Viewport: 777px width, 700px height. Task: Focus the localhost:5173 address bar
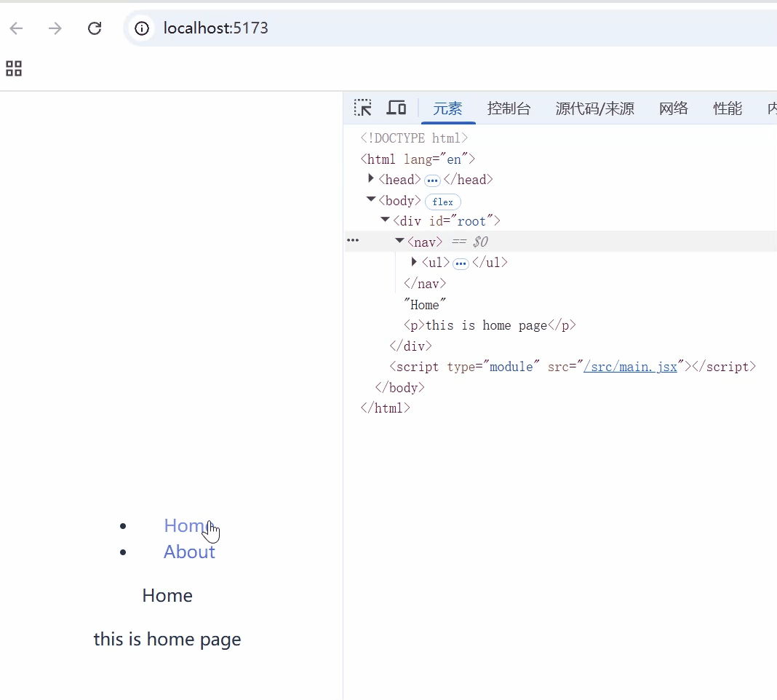449,28
